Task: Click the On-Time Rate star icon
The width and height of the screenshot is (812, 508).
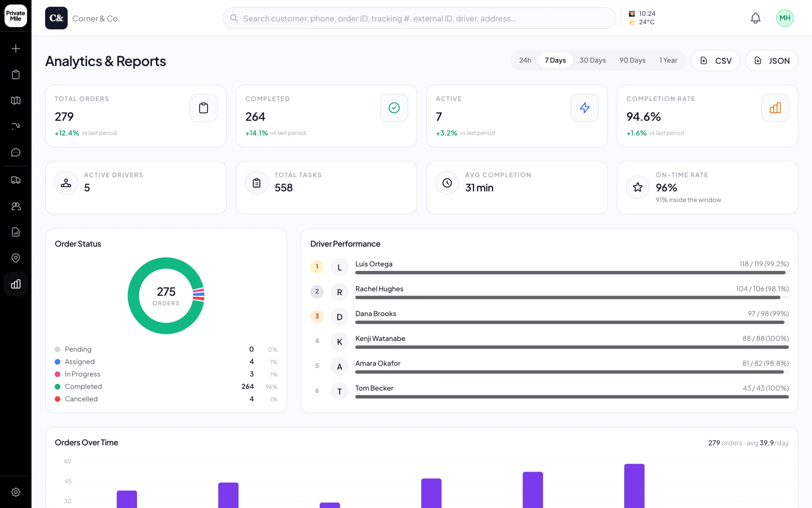Action: click(x=638, y=187)
